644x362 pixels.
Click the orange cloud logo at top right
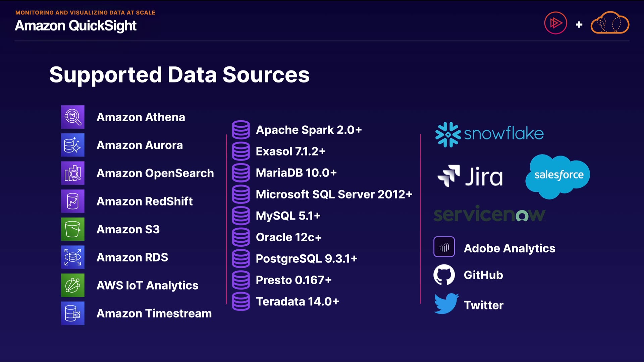click(609, 23)
